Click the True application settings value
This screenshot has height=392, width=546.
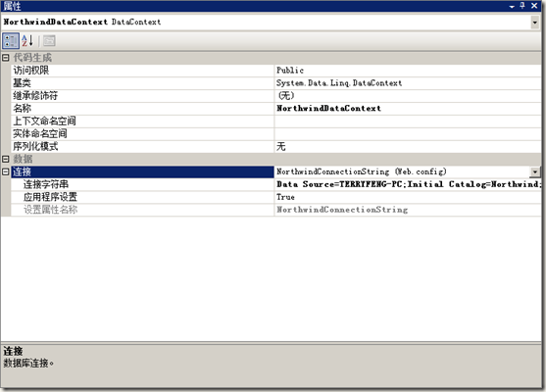285,197
